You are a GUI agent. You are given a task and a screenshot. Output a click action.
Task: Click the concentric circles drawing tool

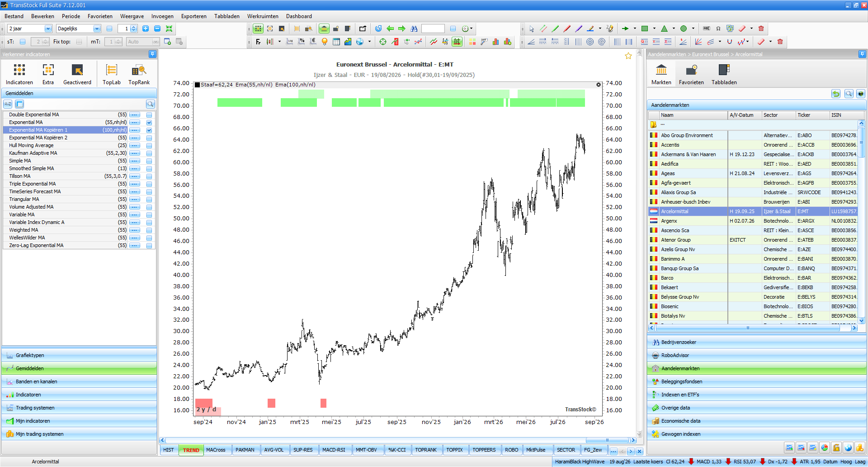click(590, 42)
